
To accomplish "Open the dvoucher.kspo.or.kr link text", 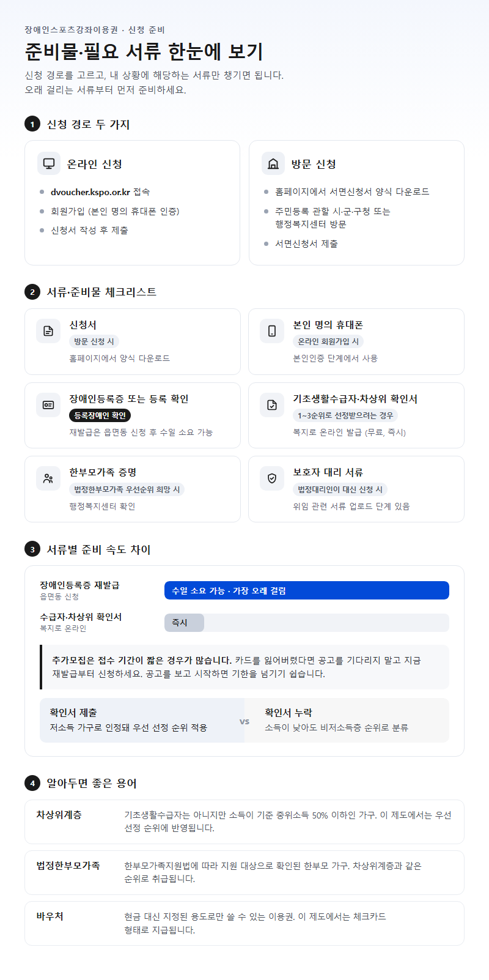I will 90,191.
